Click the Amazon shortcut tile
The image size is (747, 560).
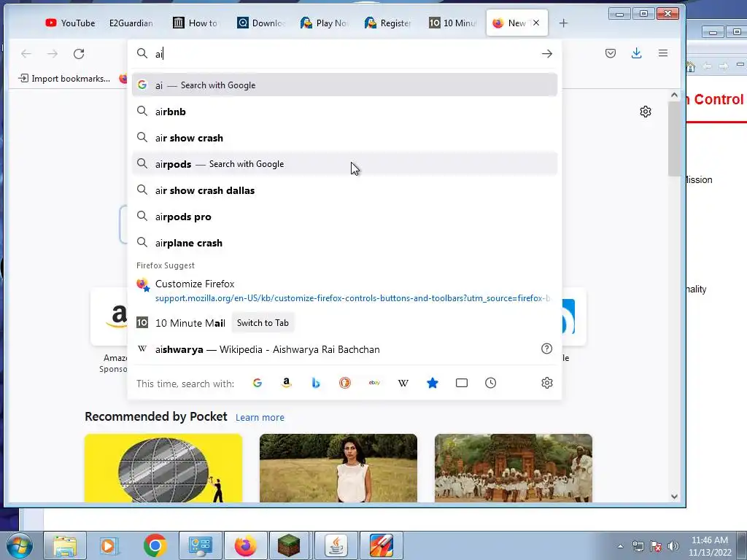(x=109, y=316)
